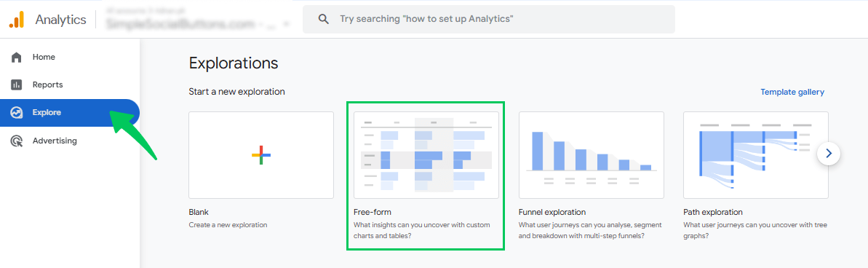Open the property selector dropdown arrow
The width and height of the screenshot is (868, 268).
pos(286,24)
